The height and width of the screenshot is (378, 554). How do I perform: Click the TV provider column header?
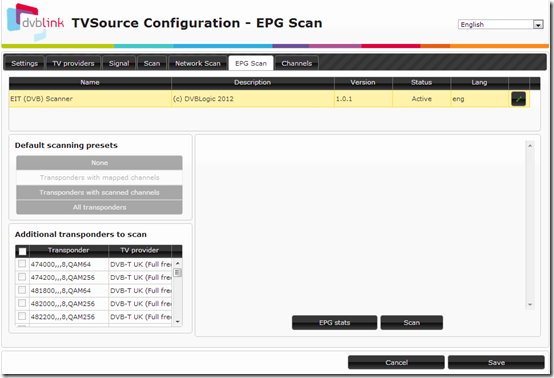click(x=140, y=250)
